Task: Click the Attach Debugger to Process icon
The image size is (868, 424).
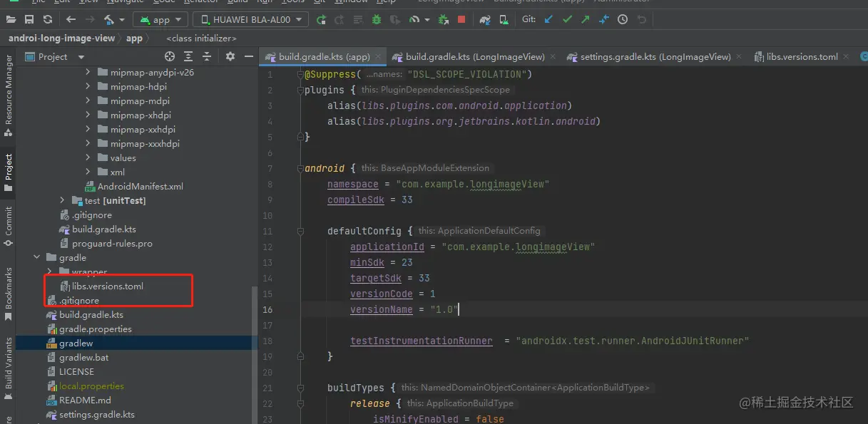Action: pyautogui.click(x=444, y=20)
